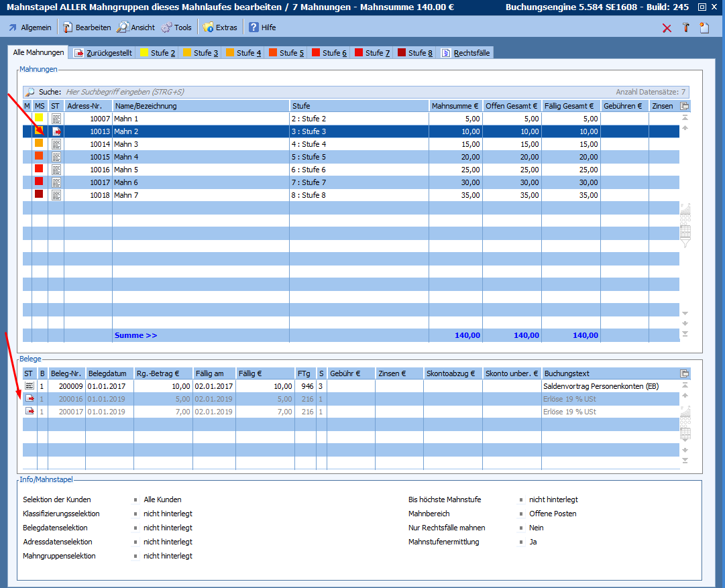
Task: Click the new document icon in top-right toolbar
Action: 704,27
